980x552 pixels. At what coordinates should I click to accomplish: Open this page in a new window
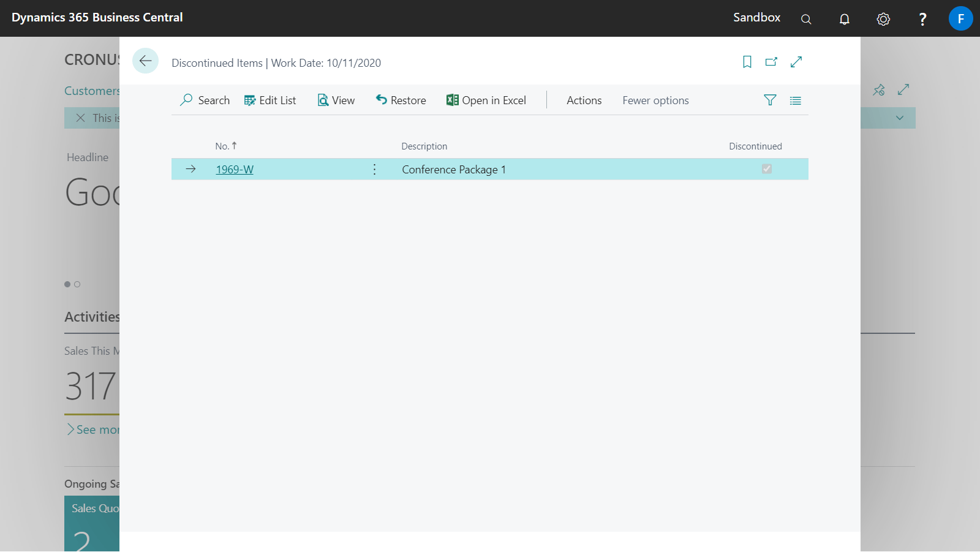click(x=771, y=62)
